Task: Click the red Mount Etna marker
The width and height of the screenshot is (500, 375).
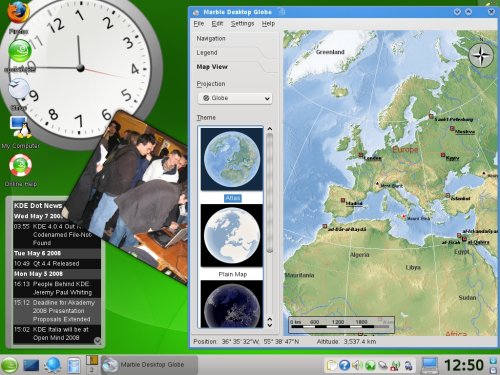Action: (x=404, y=217)
